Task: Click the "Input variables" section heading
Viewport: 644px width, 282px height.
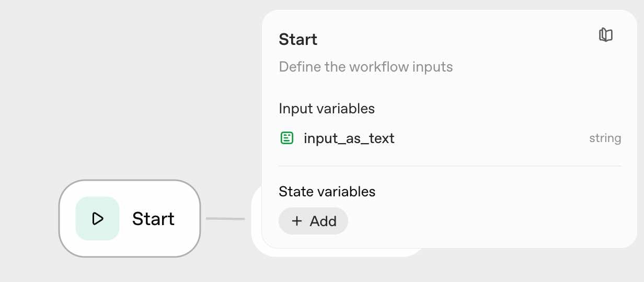Action: pos(327,109)
